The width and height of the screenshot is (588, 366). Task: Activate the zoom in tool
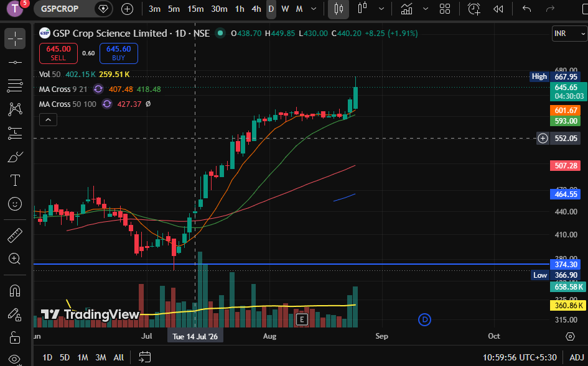pos(15,259)
